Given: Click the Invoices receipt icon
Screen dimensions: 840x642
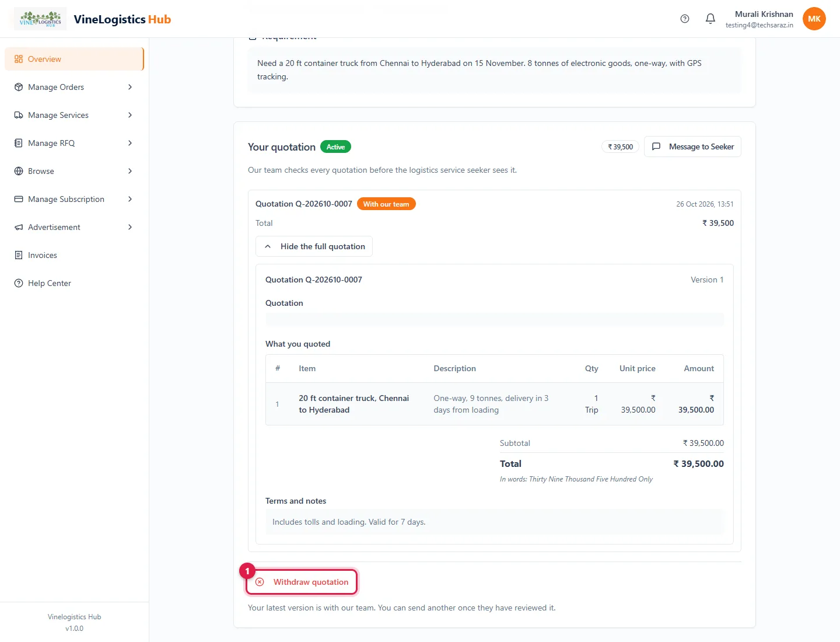Looking at the screenshot, I should coord(19,255).
